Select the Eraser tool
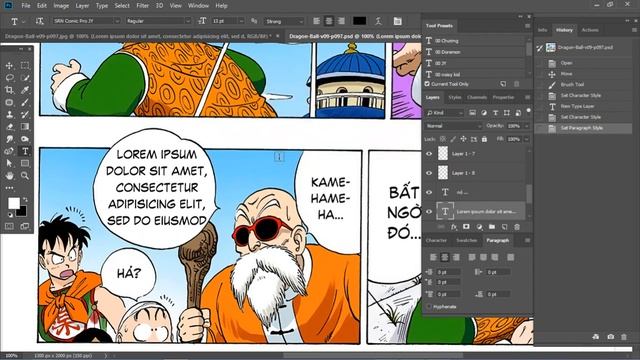This screenshot has height=360, width=640. pos(9,127)
